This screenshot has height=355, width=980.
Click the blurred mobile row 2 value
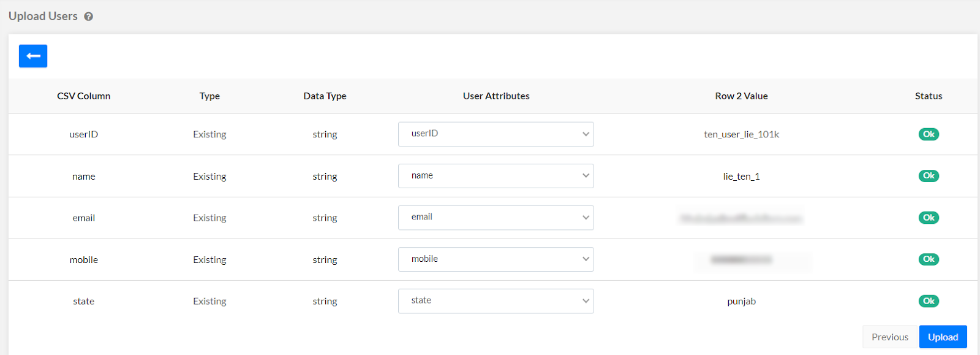tap(741, 260)
